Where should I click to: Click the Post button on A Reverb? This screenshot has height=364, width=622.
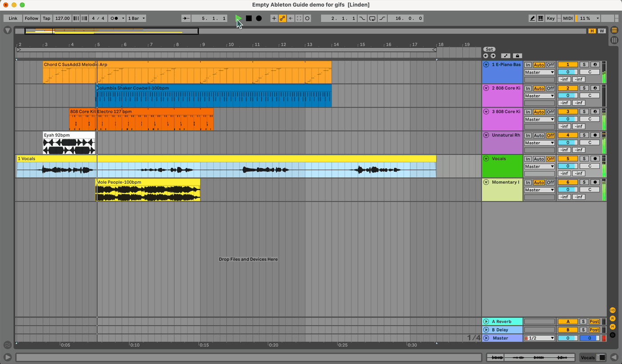tap(594, 322)
